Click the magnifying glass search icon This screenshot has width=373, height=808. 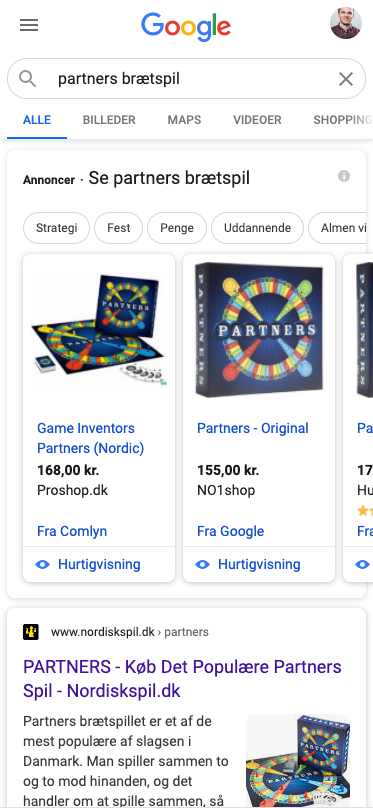click(28, 79)
